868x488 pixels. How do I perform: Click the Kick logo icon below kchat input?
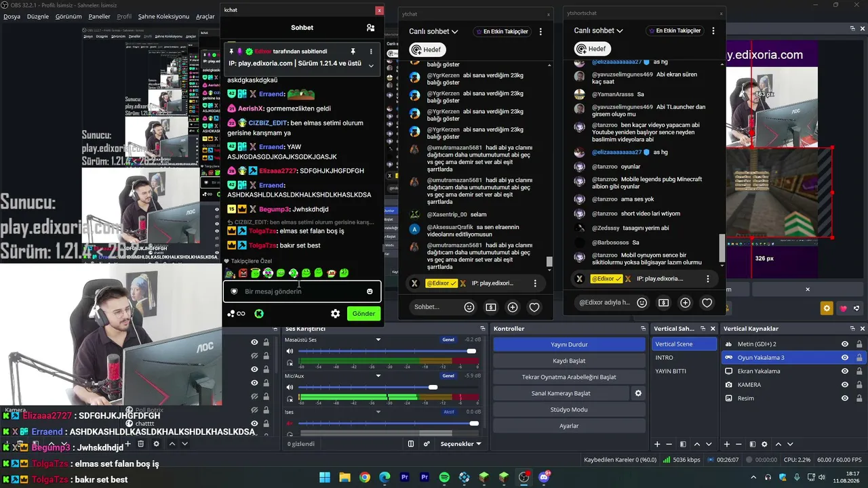click(258, 314)
